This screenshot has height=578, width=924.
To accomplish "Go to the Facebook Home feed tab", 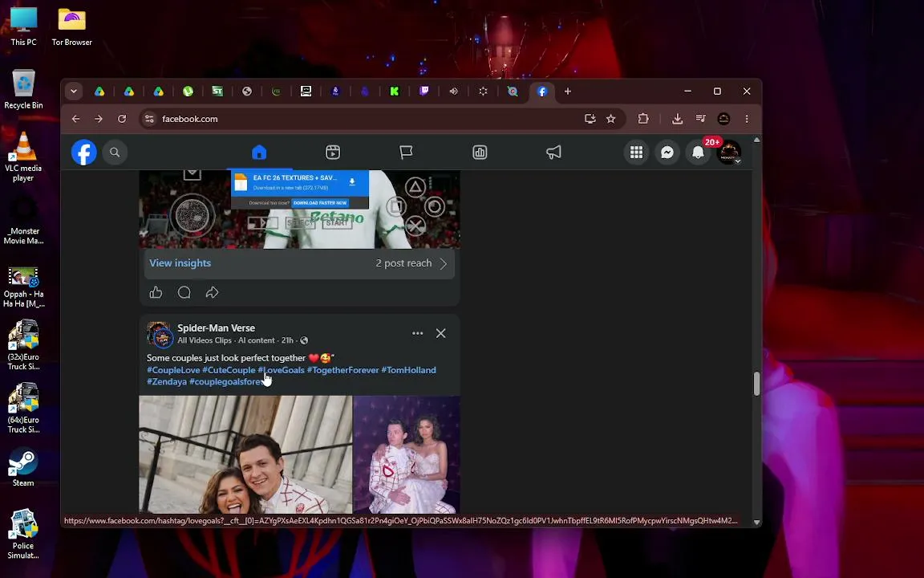I will click(x=259, y=153).
